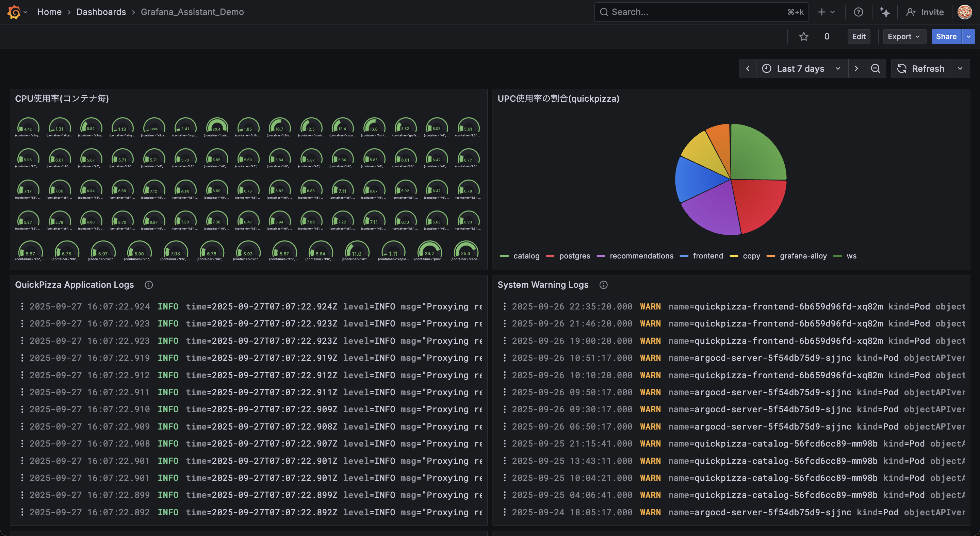Toggle the recommendations series in pie legend
This screenshot has width=980, height=536.
(641, 256)
